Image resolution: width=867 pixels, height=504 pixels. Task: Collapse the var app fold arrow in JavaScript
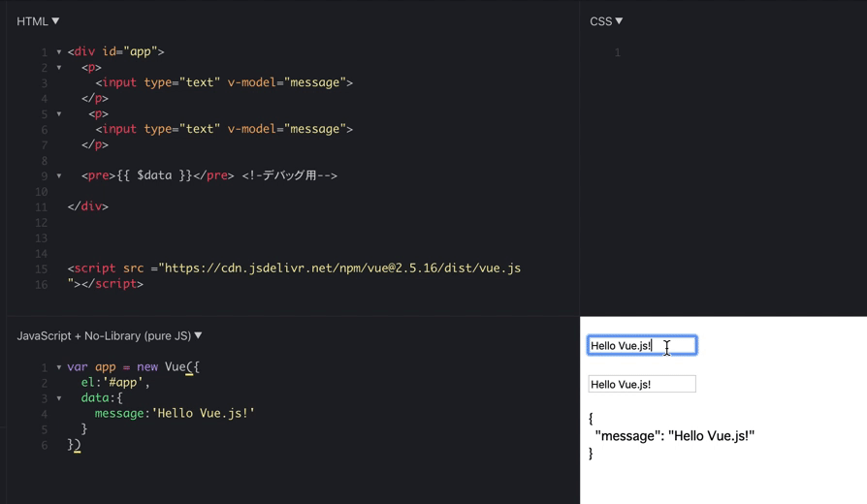pos(58,367)
